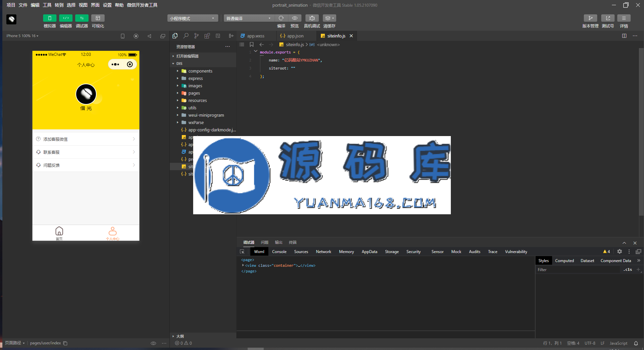Screen dimensions: 644x350
Task: Open the test account icon
Action: click(608, 18)
